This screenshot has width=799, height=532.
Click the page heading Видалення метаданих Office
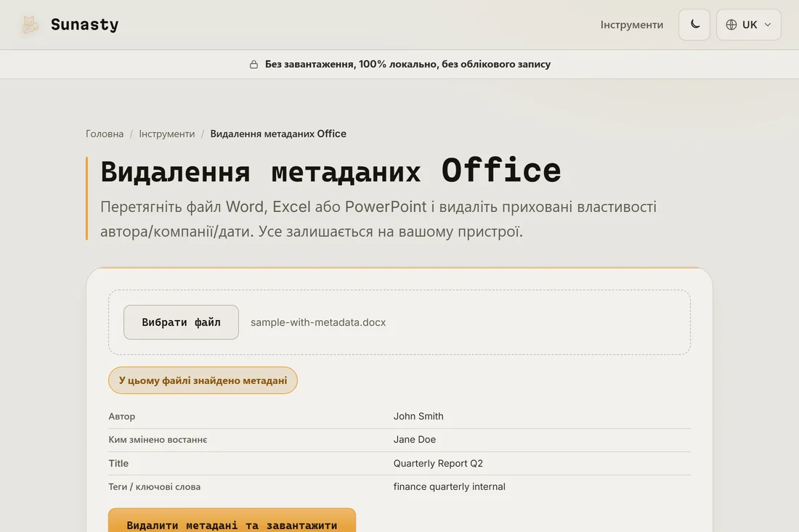tap(330, 171)
